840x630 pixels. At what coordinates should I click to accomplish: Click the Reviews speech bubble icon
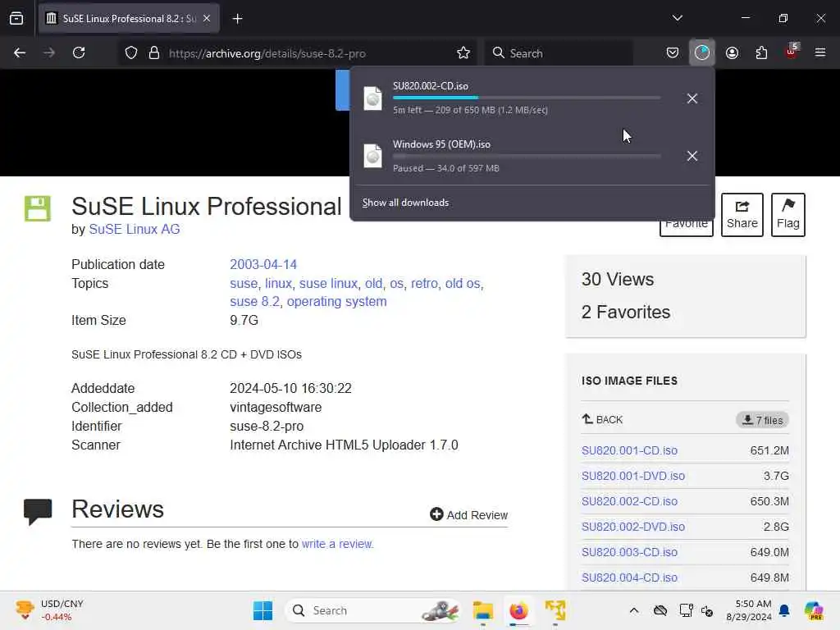click(38, 512)
